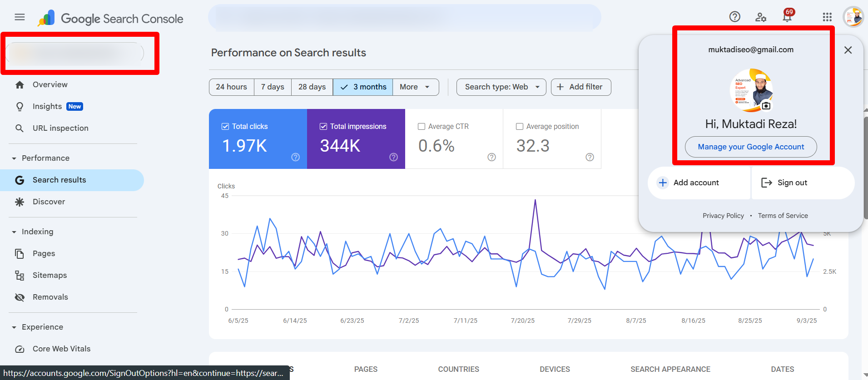Click the 6/5/25 chart date label

pyautogui.click(x=238, y=321)
